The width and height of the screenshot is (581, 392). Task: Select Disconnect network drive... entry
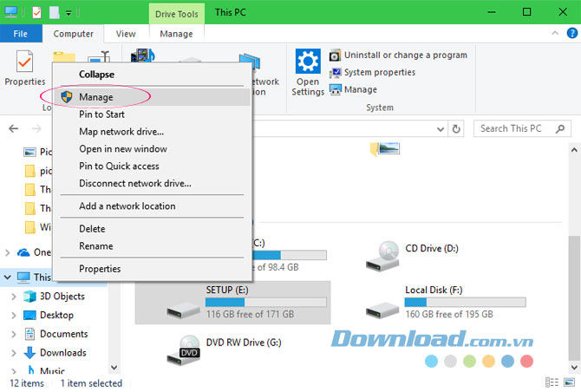coord(152,183)
